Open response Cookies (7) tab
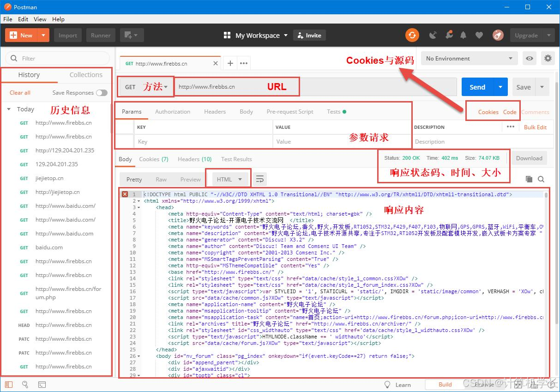Viewport: 560px width, 392px height. (x=154, y=159)
